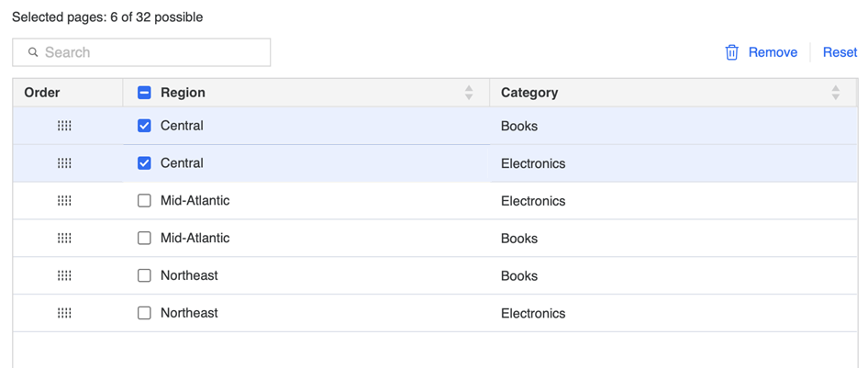Sort table by Category column arrows
Image resolution: width=868 pixels, height=368 pixels.
coord(835,93)
